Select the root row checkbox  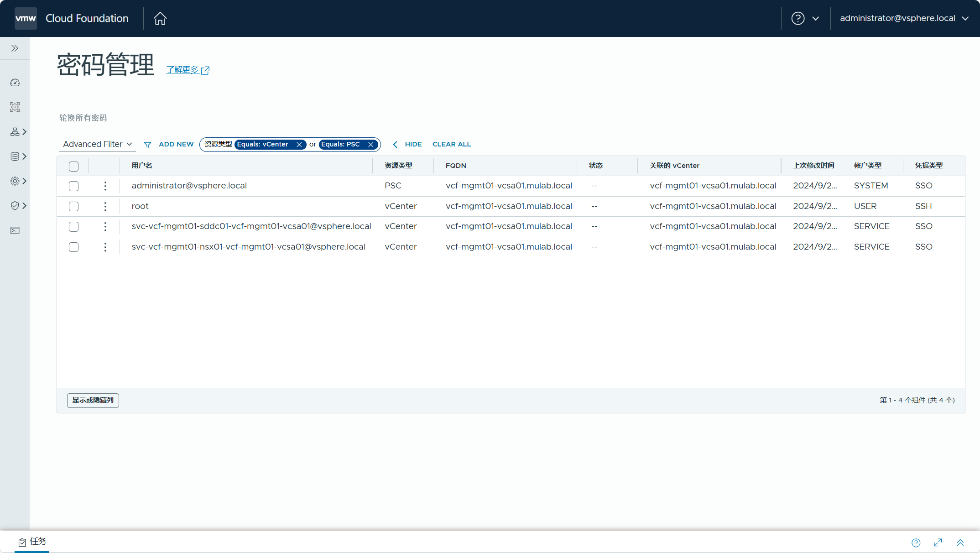coord(73,207)
